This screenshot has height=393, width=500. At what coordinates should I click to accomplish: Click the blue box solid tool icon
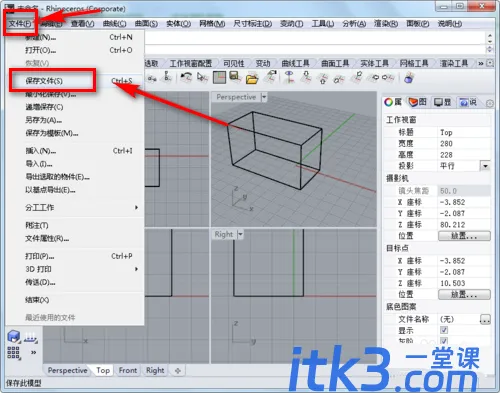[14, 337]
